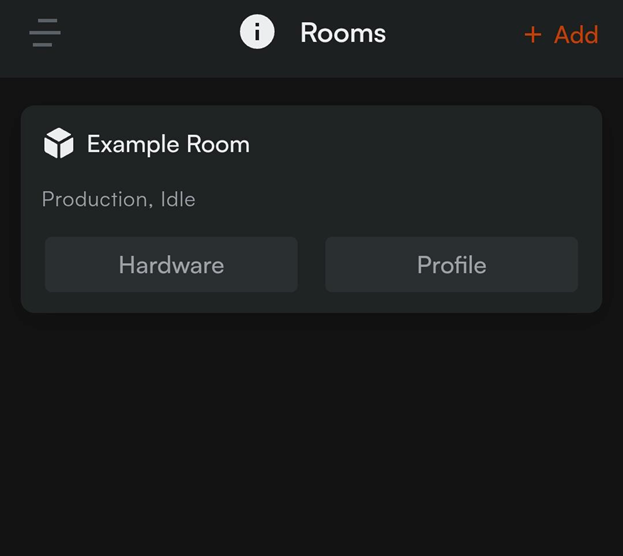Add a new room using plus sign

point(532,35)
